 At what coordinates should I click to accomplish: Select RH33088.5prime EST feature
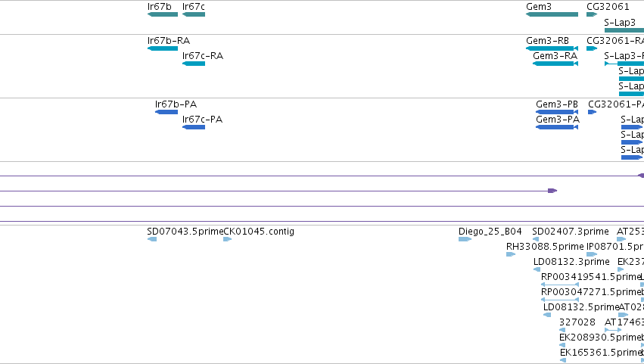[x=511, y=254]
